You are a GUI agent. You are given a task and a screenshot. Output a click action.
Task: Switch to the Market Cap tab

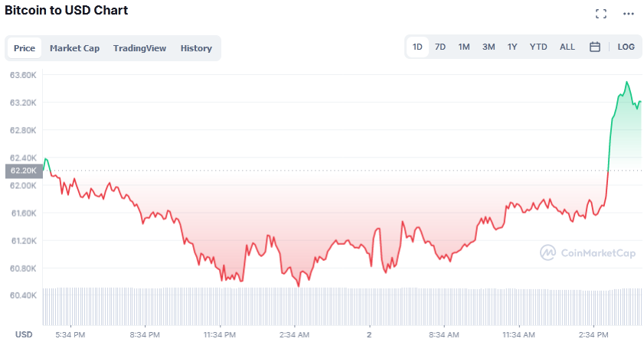pyautogui.click(x=74, y=48)
